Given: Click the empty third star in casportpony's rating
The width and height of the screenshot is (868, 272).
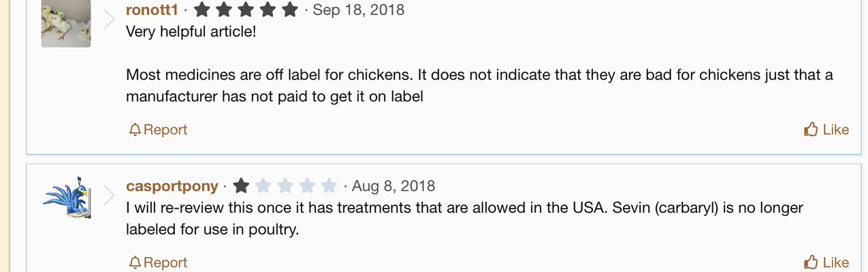Looking at the screenshot, I should [285, 186].
